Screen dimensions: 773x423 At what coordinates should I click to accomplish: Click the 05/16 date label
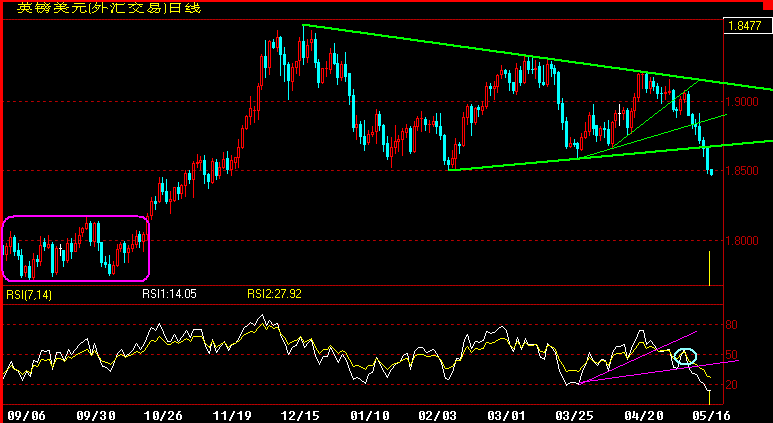tap(713, 415)
